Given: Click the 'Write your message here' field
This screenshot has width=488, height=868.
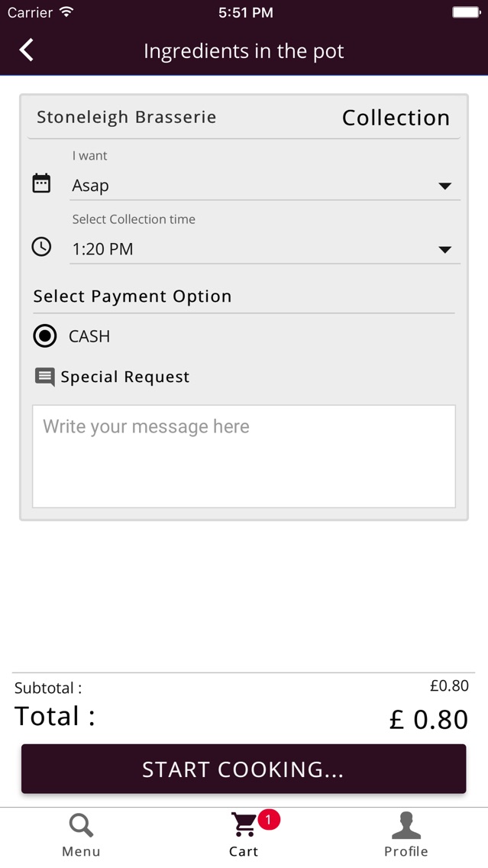Looking at the screenshot, I should (x=244, y=456).
